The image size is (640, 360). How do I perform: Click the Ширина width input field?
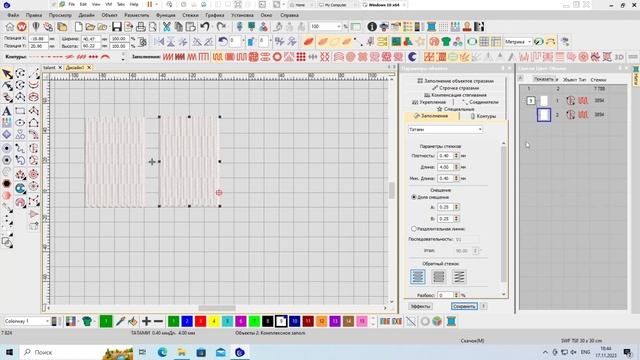(x=90, y=39)
